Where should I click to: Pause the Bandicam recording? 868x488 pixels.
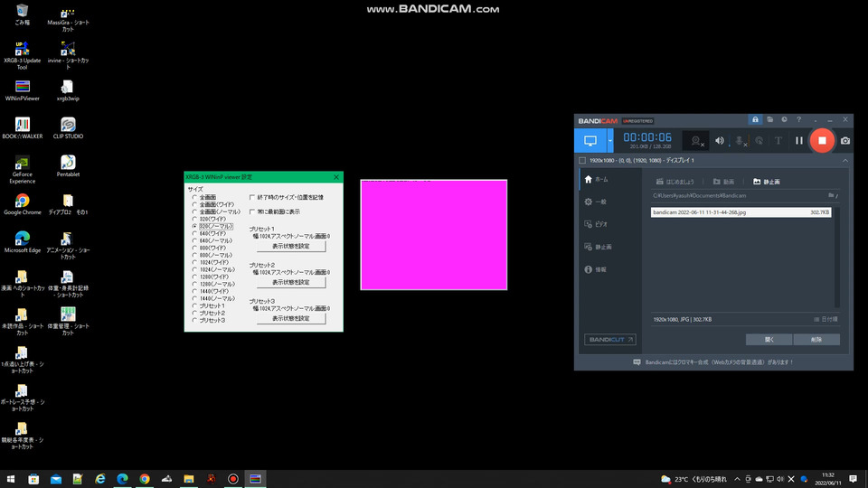tap(798, 141)
